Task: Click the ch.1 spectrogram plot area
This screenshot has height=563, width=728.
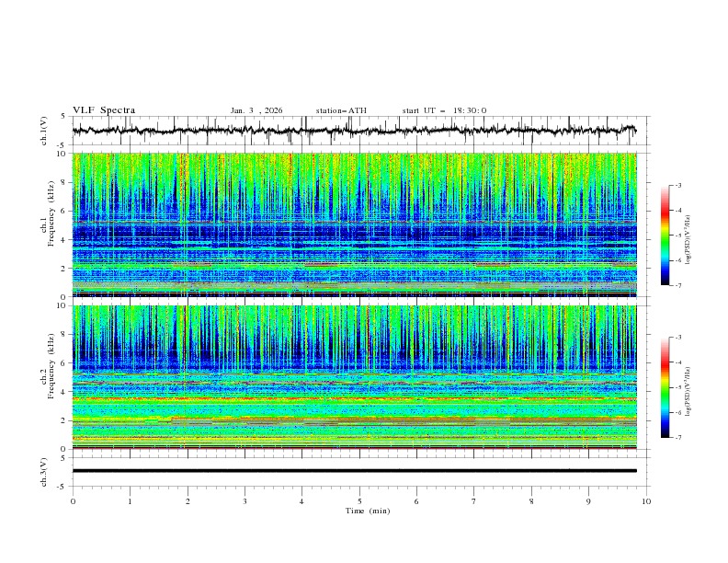Action: click(355, 224)
